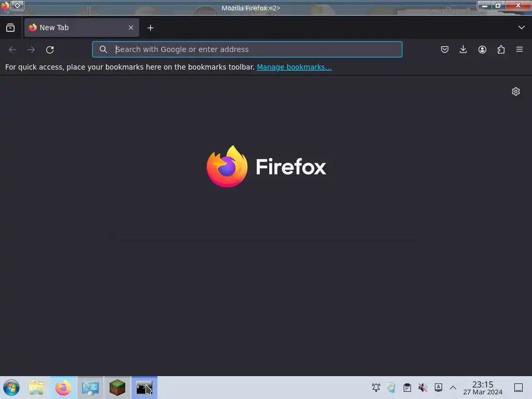This screenshot has width=532, height=399.
Task: Minimize the Mozilla Firefox window
Action: [x=485, y=5]
